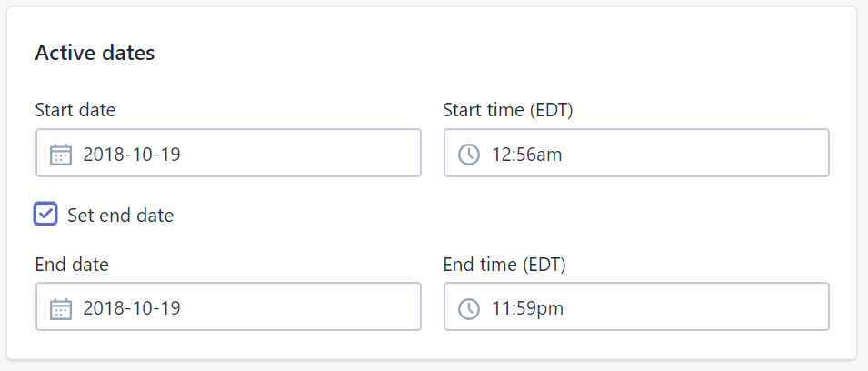Click the clock icon in End time field
The image size is (868, 371).
pyautogui.click(x=469, y=308)
